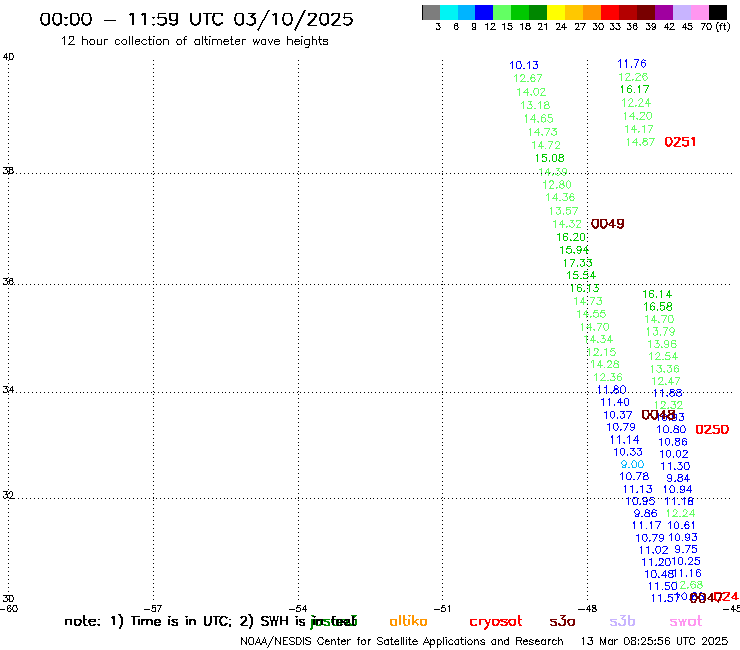Click the light blue value 9.00
740x650 pixels.
(x=632, y=464)
